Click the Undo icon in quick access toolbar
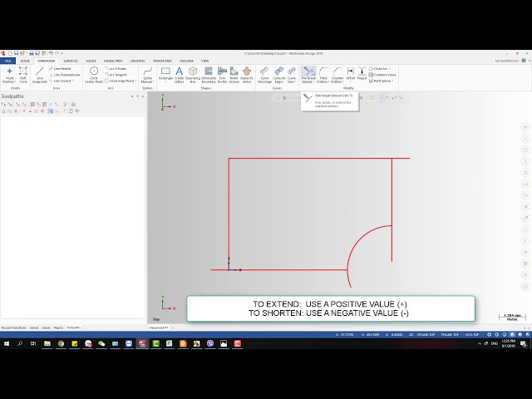The width and height of the screenshot is (532, 399). click(51, 53)
